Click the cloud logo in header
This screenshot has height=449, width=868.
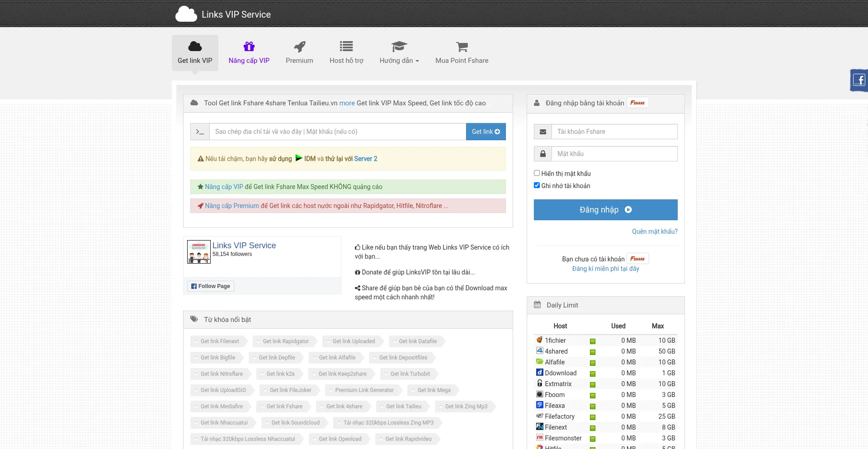point(186,14)
